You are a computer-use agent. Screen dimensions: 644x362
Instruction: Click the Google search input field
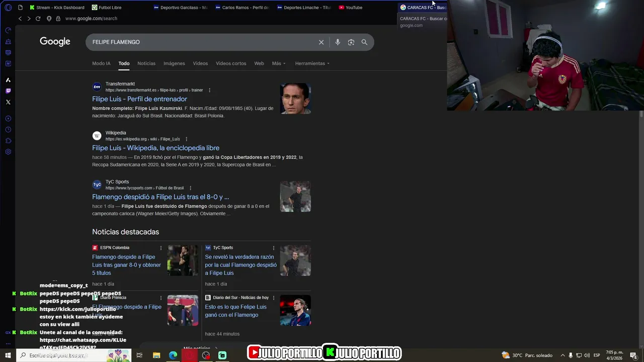pos(201,42)
